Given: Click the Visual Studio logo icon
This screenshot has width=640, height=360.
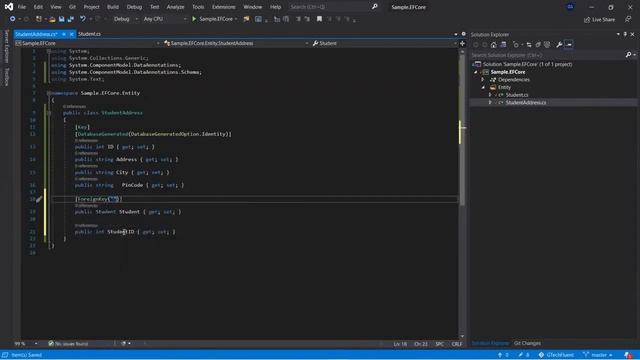Looking at the screenshot, I should click(9, 7).
